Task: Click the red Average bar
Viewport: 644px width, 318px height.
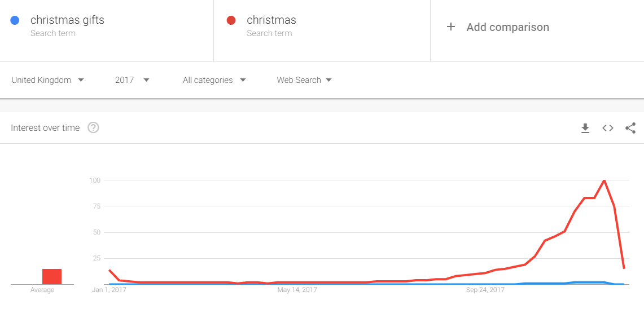Action: point(52,276)
